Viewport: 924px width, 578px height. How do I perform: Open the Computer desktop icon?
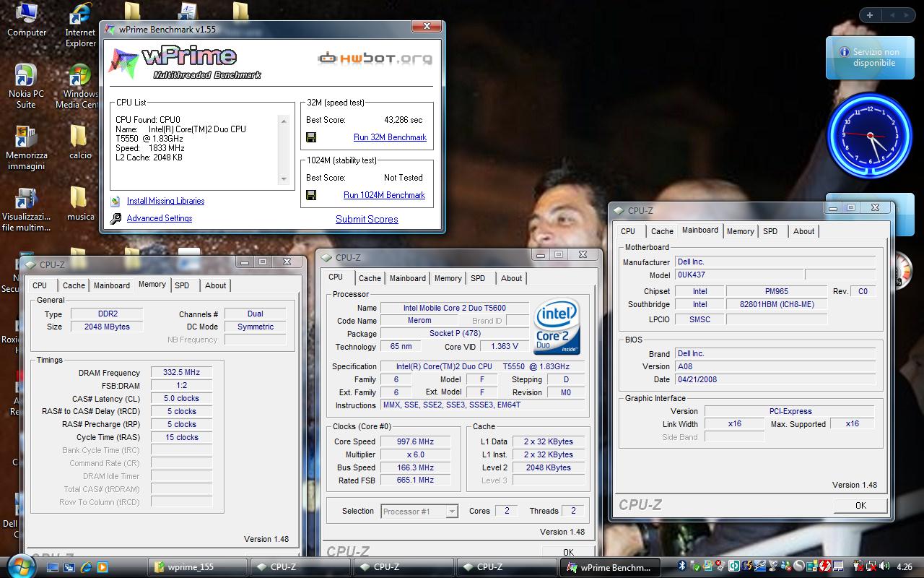point(27,20)
